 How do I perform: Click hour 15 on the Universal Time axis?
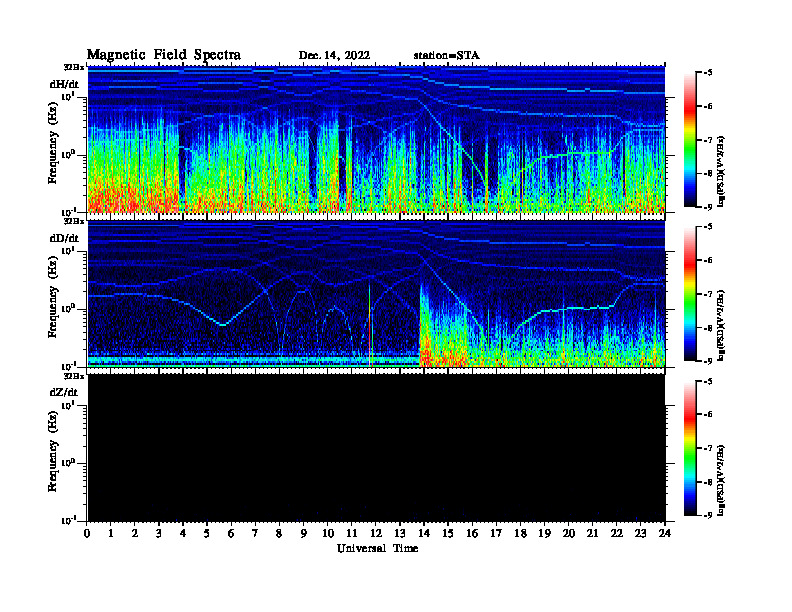click(448, 533)
